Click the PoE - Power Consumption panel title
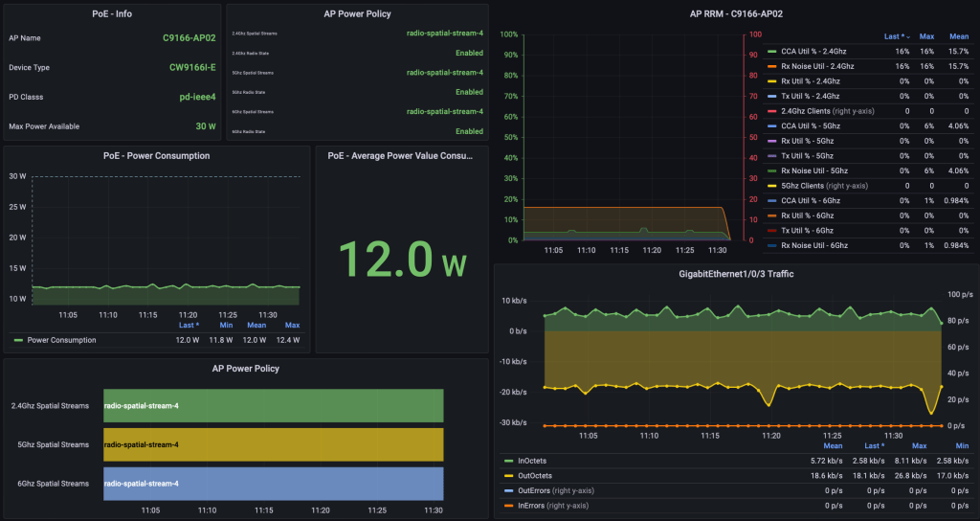The height and width of the screenshot is (521, 980). coord(156,155)
